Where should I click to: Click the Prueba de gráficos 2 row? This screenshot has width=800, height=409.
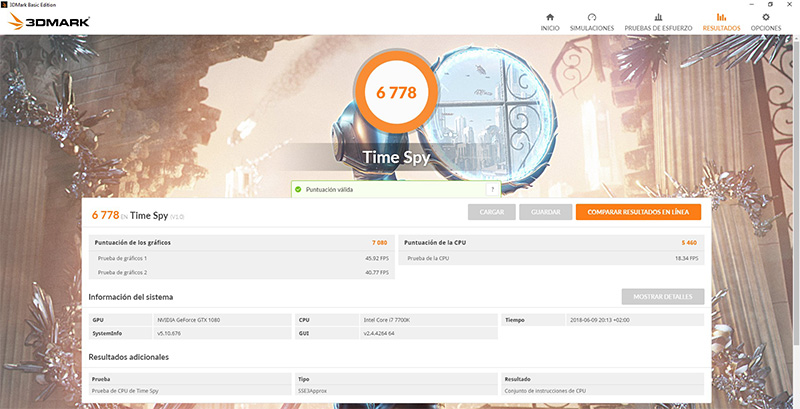[x=242, y=272]
